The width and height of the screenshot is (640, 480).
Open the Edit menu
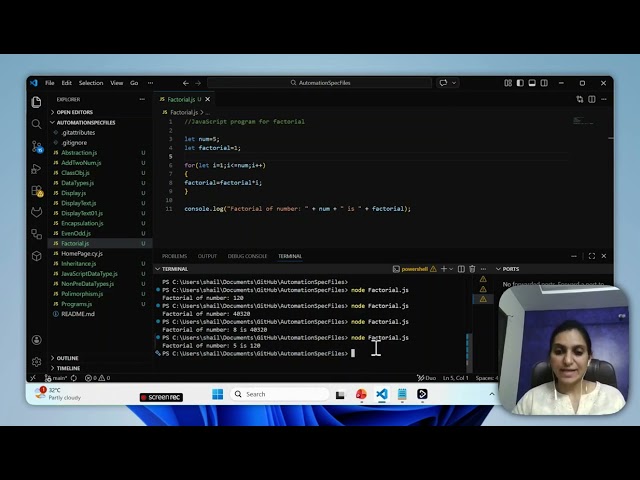click(x=67, y=83)
